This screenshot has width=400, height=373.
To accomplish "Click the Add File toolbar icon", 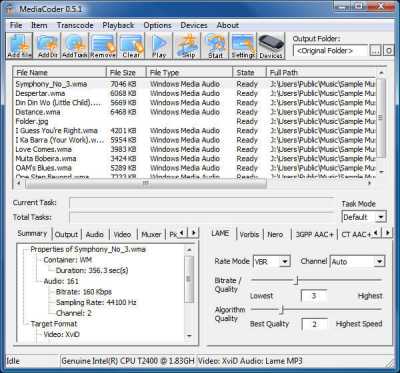I will tap(19, 46).
